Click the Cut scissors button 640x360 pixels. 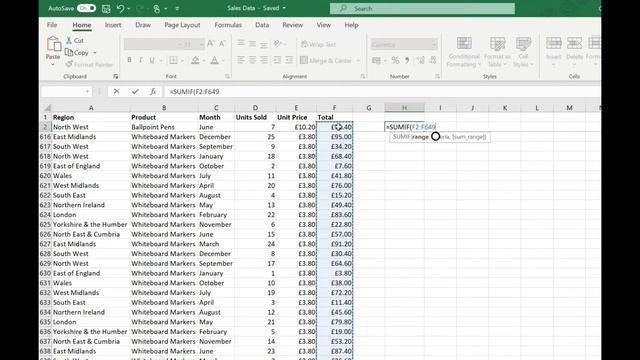pos(75,40)
